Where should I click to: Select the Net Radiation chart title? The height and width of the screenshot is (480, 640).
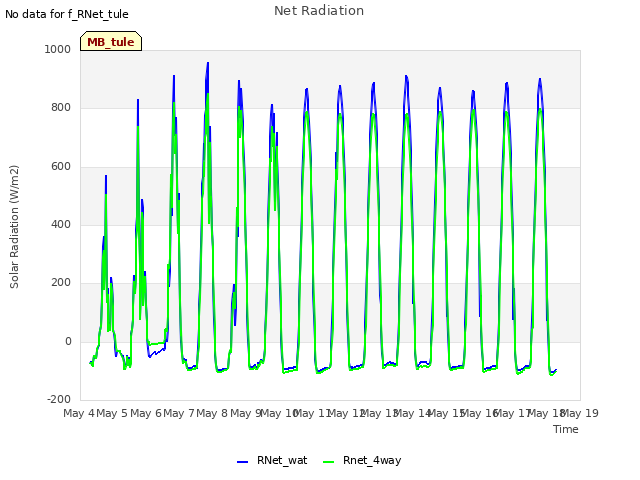point(319,11)
